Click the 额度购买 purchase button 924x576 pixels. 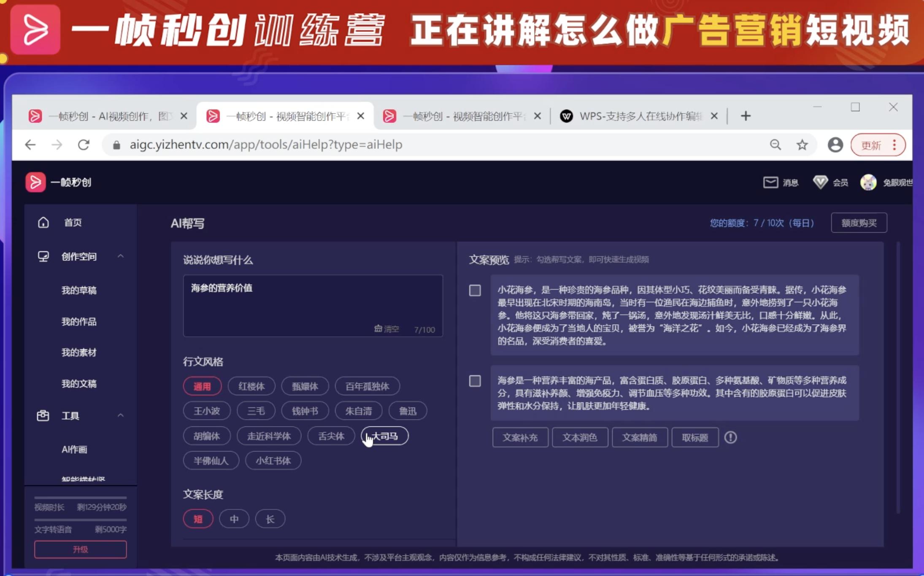859,223
